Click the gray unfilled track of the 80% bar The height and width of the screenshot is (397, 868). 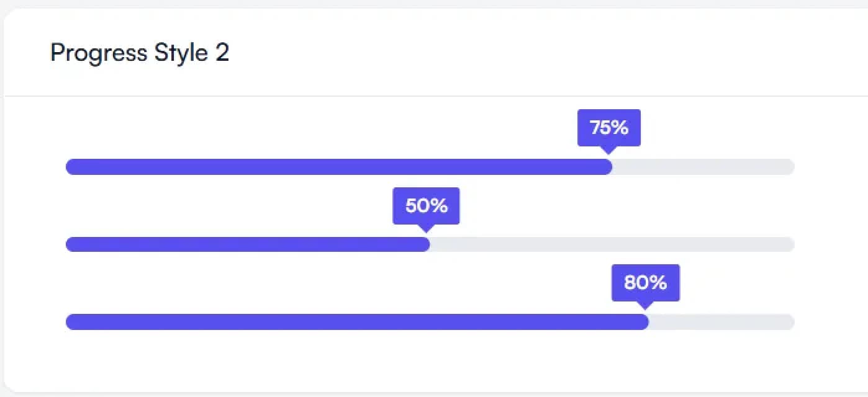720,322
